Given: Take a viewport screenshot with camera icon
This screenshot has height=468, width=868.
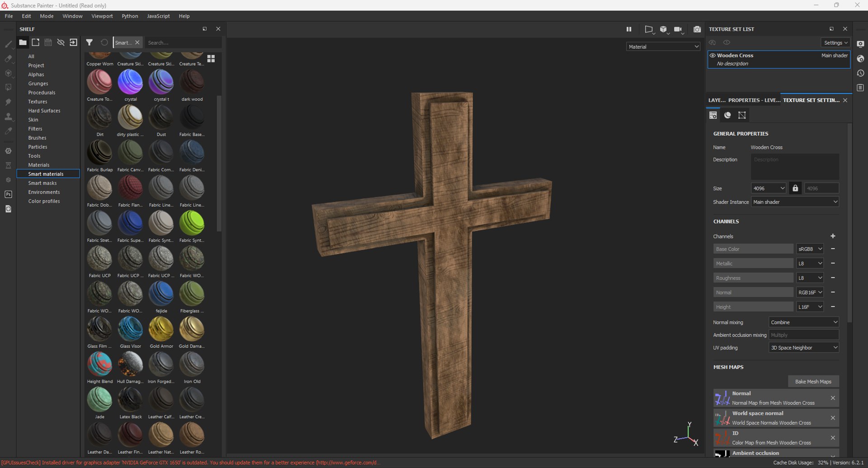Looking at the screenshot, I should point(697,29).
